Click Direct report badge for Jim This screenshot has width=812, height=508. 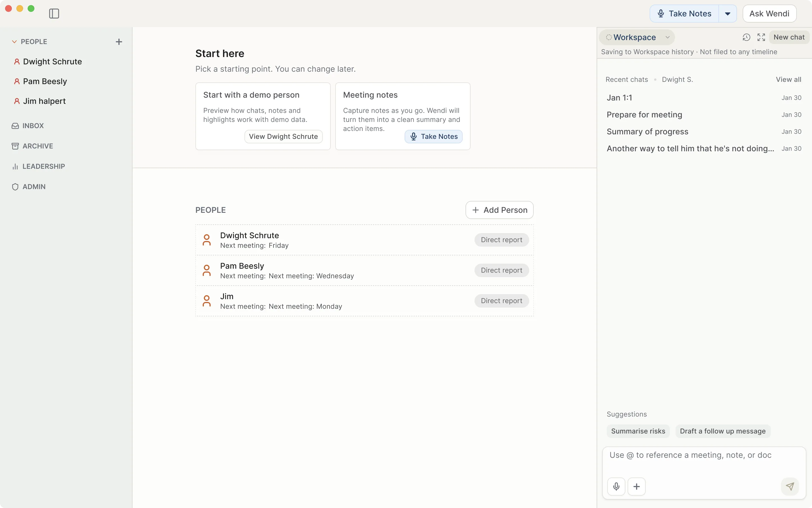click(x=502, y=301)
